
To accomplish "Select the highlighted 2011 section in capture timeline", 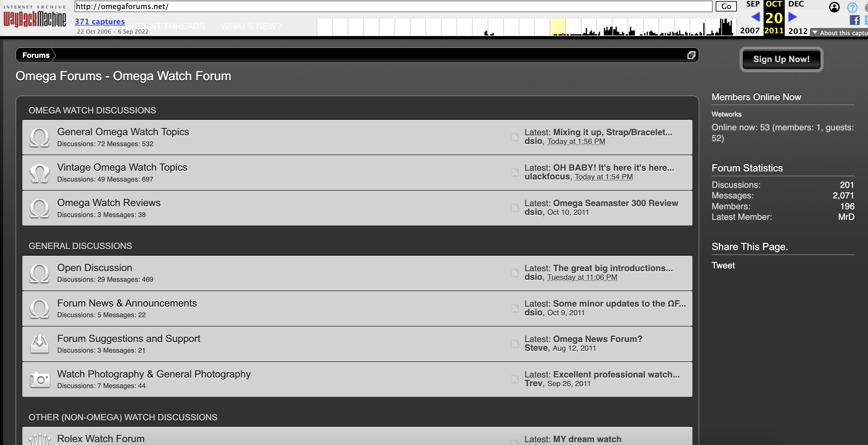I will pyautogui.click(x=558, y=27).
